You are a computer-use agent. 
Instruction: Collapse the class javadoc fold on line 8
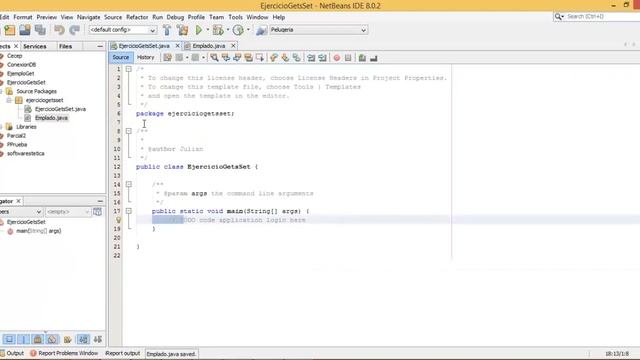[129, 131]
